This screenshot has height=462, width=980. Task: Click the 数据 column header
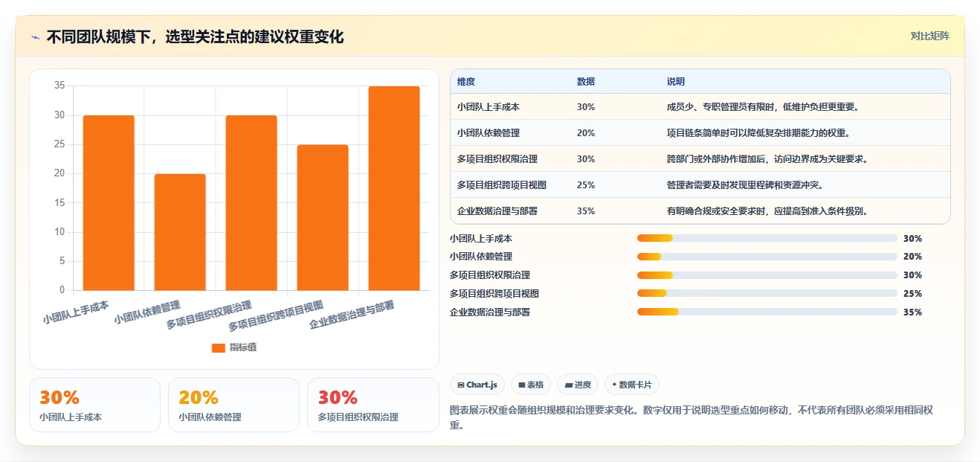pos(586,81)
